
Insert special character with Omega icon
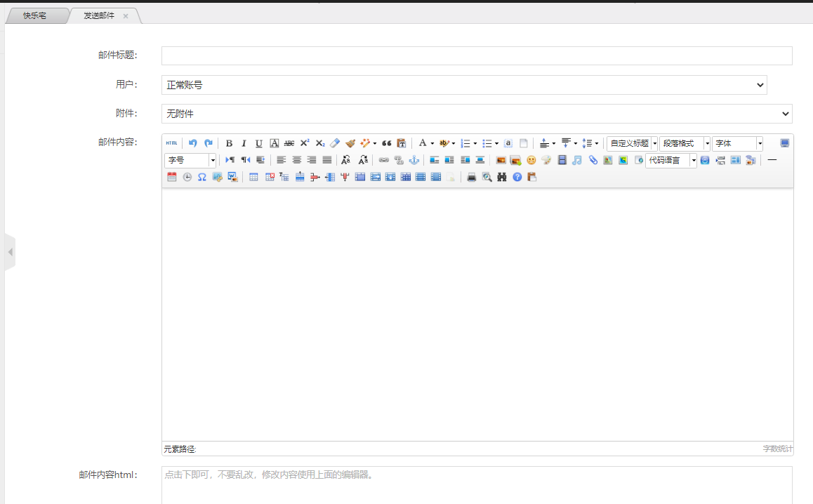(202, 177)
